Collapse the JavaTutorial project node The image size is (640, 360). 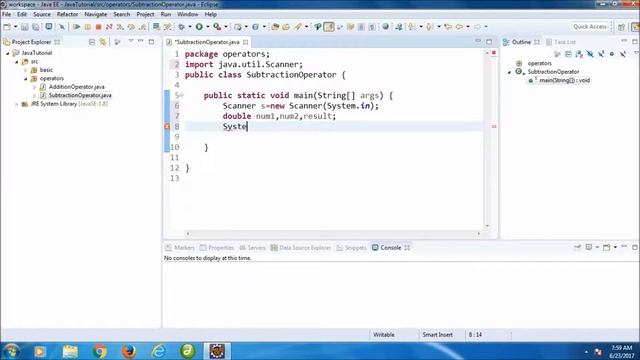coord(8,53)
